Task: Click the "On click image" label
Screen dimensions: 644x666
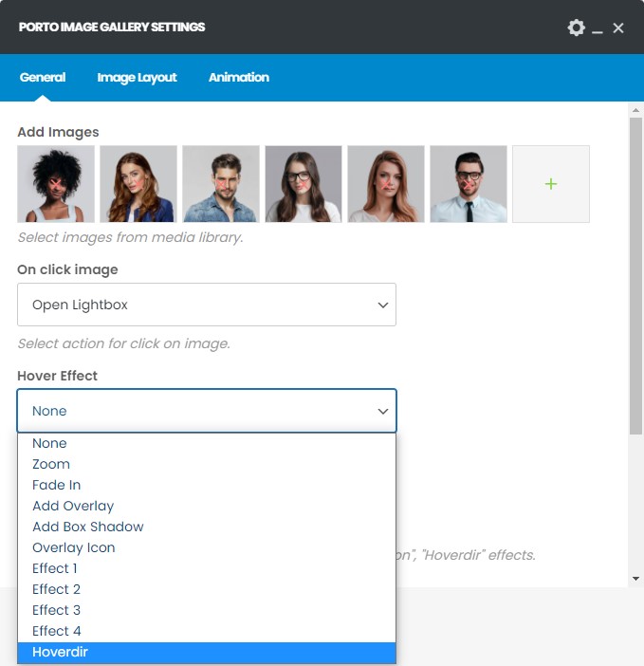Action: pyautogui.click(x=67, y=269)
